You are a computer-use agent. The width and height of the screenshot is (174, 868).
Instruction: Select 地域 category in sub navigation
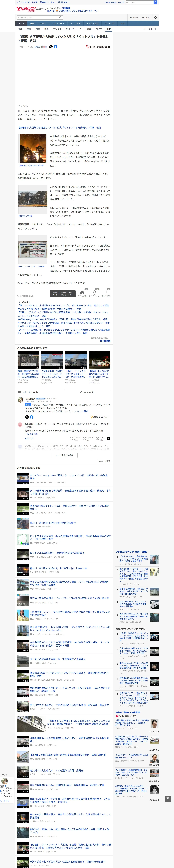tap(108, 29)
